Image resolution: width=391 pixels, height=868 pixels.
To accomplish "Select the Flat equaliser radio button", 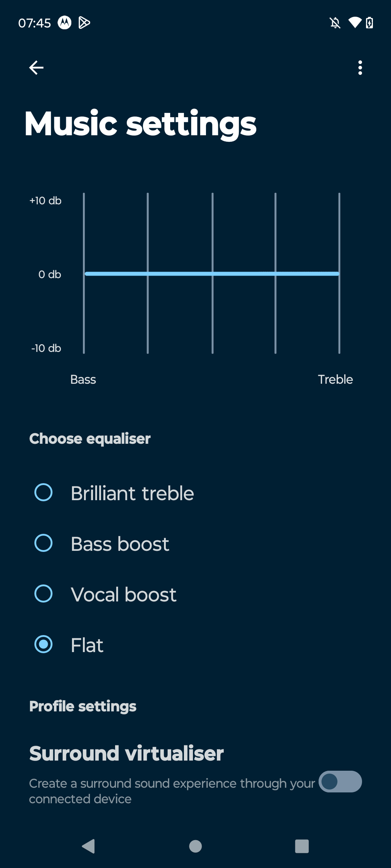I will (x=43, y=644).
